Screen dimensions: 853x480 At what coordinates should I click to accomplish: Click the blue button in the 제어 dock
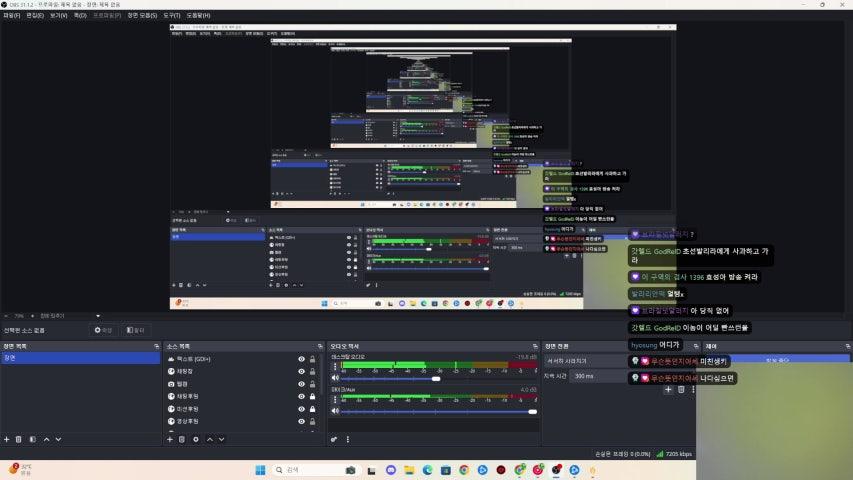pyautogui.click(x=777, y=360)
